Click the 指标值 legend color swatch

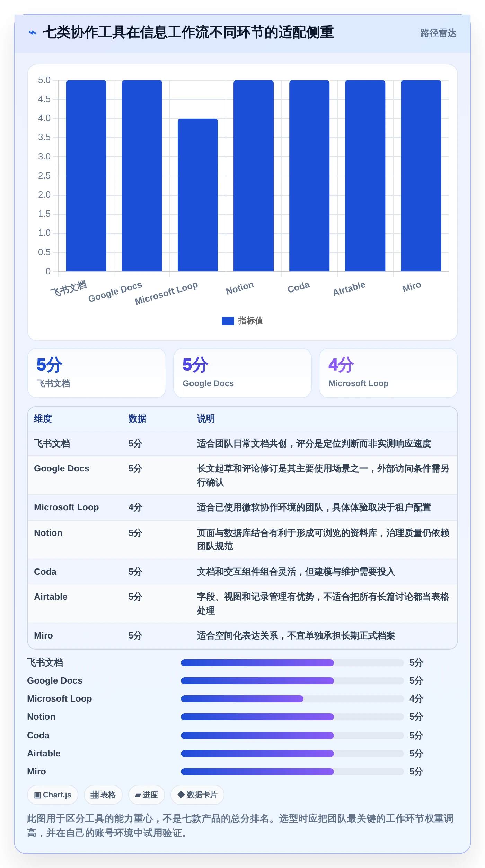pos(228,321)
